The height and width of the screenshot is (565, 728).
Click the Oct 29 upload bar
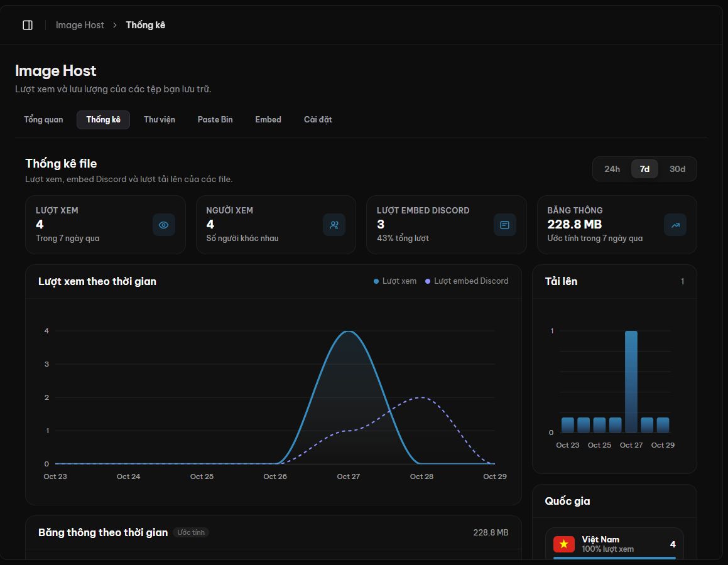(x=663, y=425)
